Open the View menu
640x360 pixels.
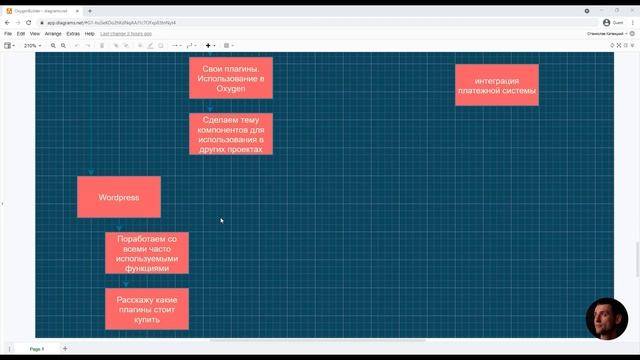click(35, 34)
